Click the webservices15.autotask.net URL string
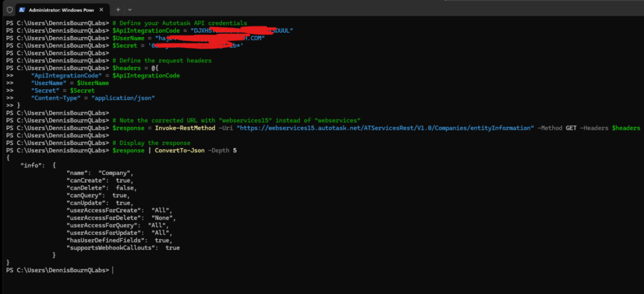This screenshot has height=294, width=644. (x=385, y=128)
